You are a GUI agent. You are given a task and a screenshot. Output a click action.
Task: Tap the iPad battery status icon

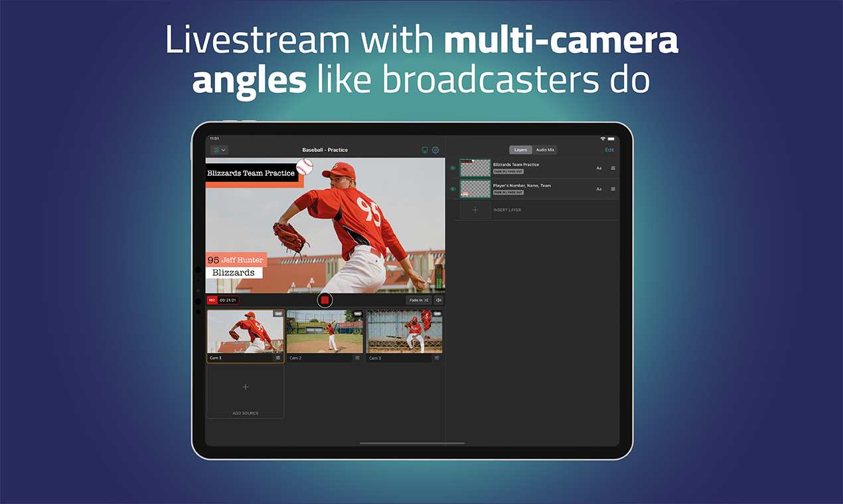(x=611, y=139)
